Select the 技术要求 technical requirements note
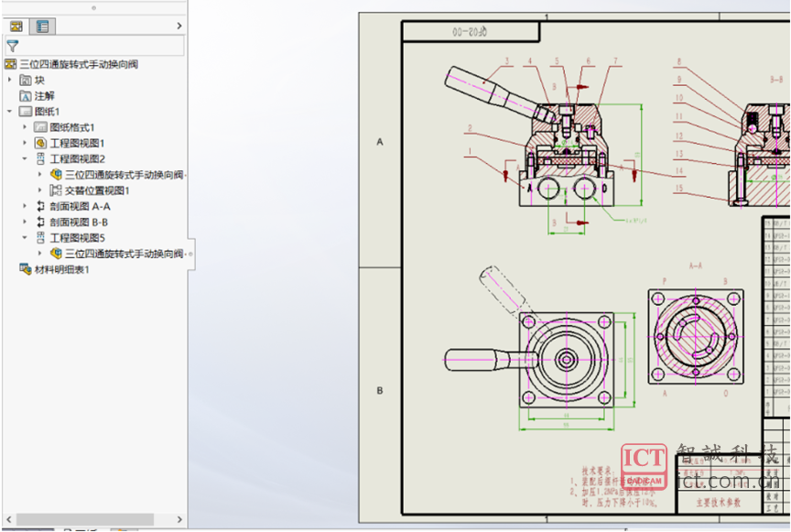The width and height of the screenshot is (791, 532). pyautogui.click(x=597, y=471)
